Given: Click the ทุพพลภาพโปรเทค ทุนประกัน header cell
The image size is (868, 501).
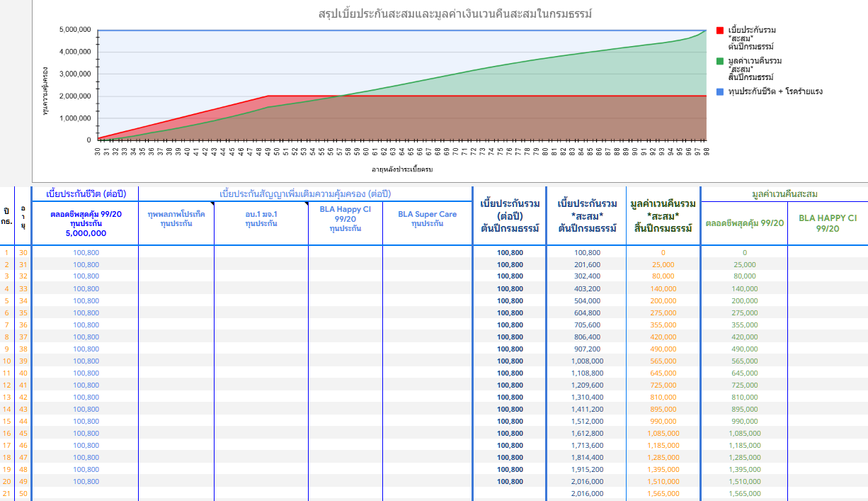Looking at the screenshot, I should (x=176, y=218).
